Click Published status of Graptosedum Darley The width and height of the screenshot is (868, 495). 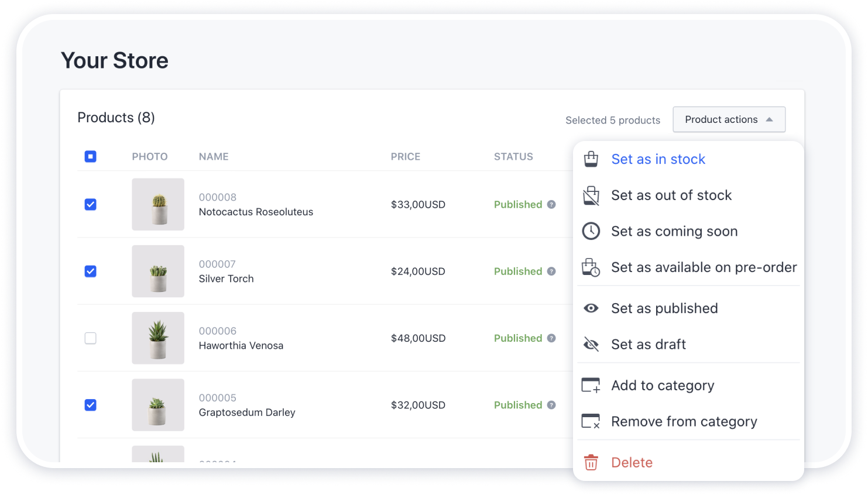[x=518, y=405]
